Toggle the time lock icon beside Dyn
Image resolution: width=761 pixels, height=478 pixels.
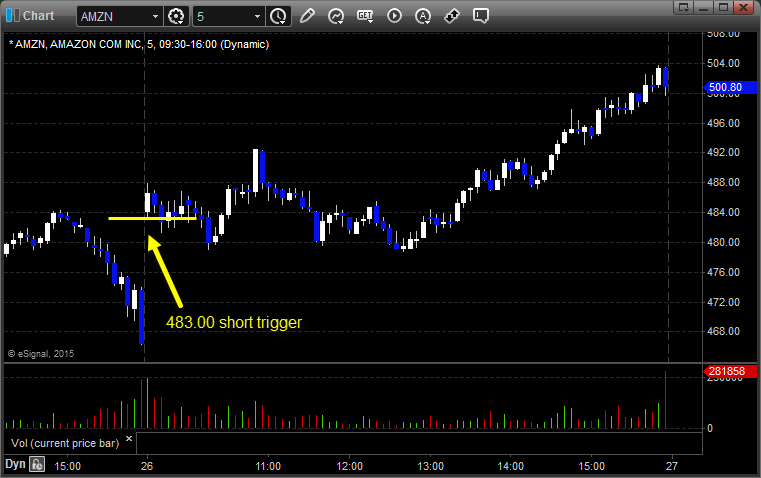tap(37, 464)
